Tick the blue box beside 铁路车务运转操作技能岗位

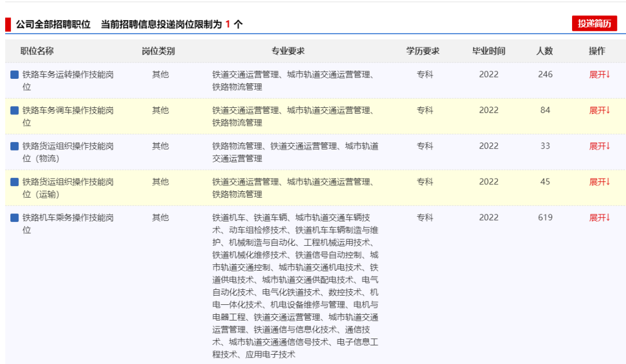coord(14,75)
